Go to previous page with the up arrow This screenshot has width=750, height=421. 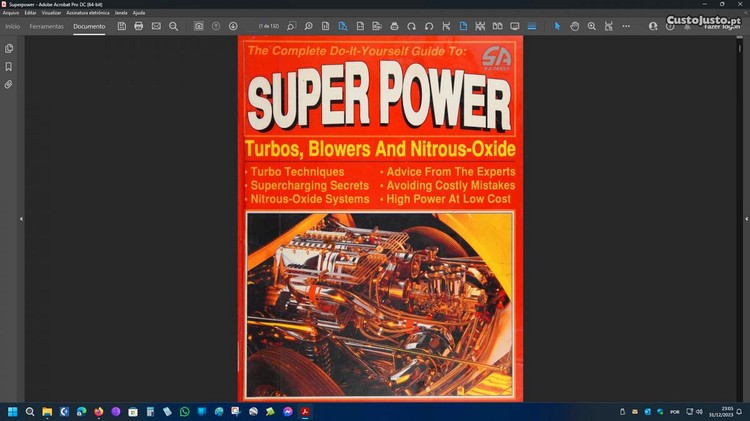pos(216,26)
